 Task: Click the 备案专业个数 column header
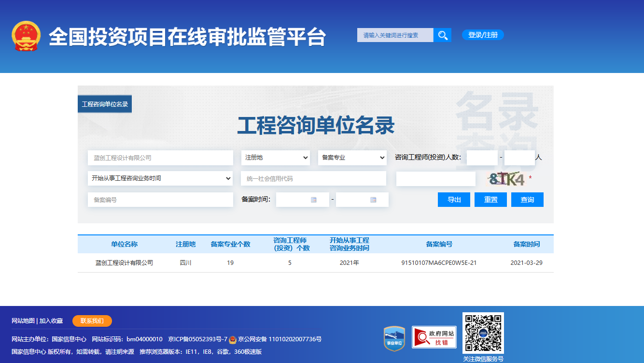click(x=230, y=244)
